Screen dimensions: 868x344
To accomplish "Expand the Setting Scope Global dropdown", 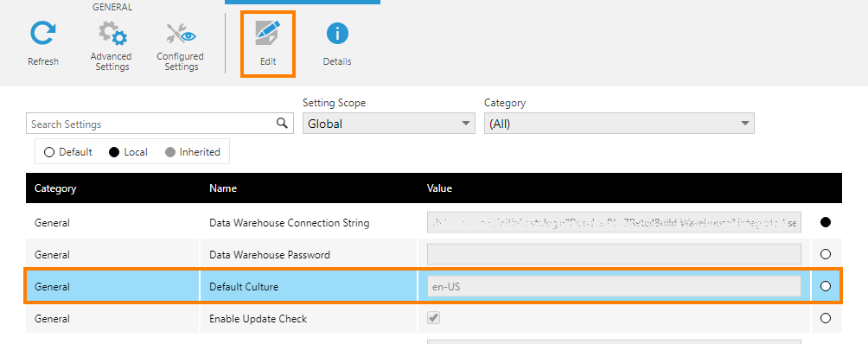I will point(388,124).
